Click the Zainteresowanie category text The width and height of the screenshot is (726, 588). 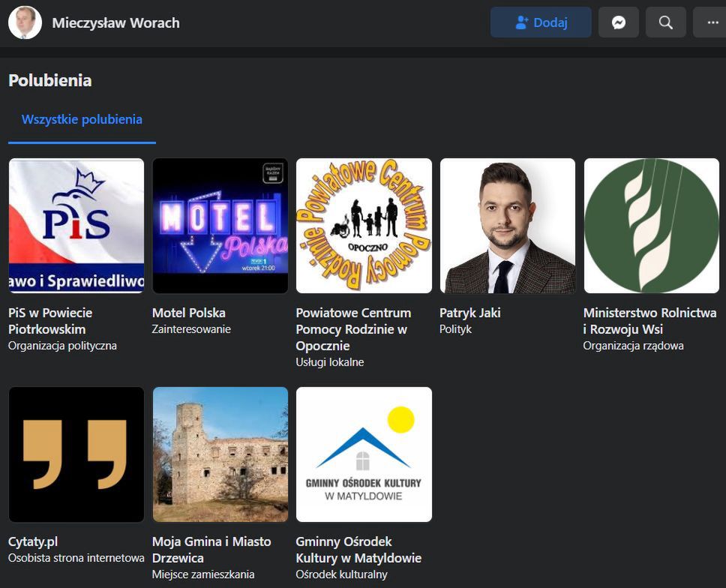[x=191, y=329]
